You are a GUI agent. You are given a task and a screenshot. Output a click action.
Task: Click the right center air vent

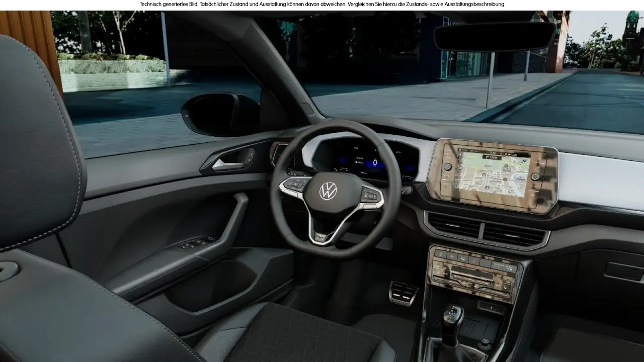click(x=514, y=234)
